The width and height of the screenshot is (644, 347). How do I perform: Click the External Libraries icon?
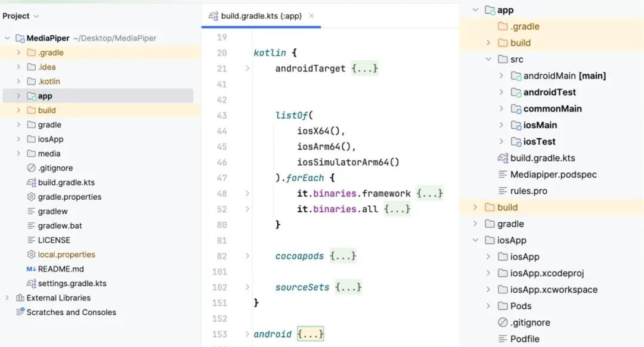(20, 298)
